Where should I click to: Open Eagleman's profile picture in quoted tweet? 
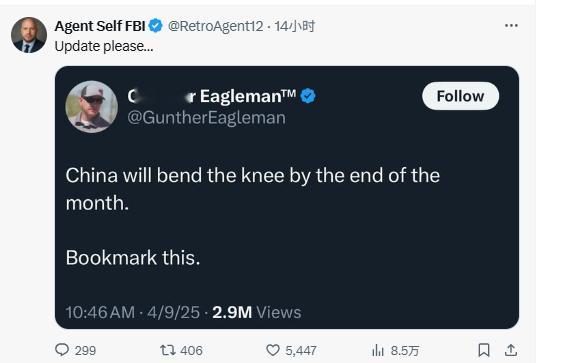pos(92,107)
